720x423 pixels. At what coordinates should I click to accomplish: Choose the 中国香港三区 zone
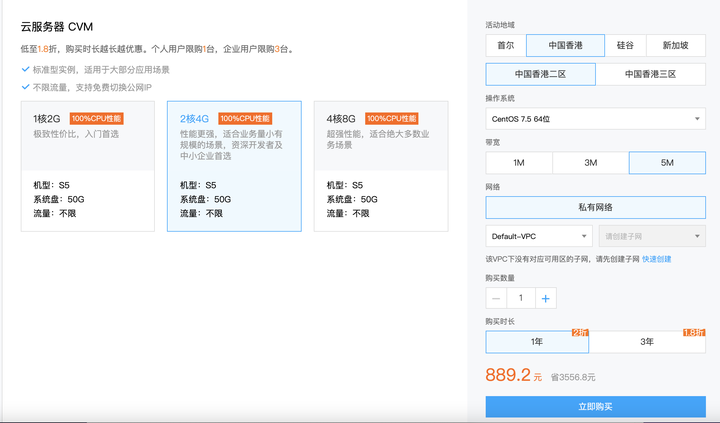pyautogui.click(x=651, y=74)
